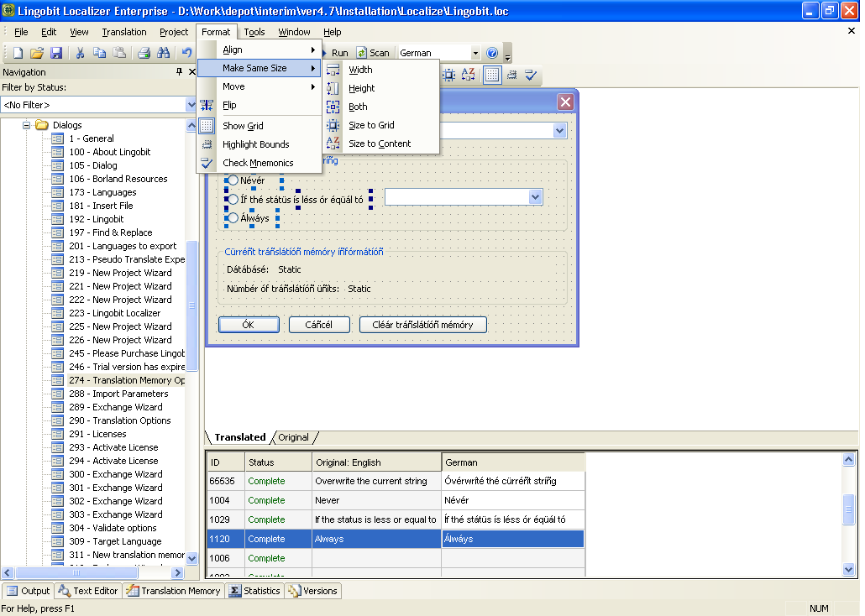Select the 'Íf thé státüs' radio button
865x616 pixels.
pyautogui.click(x=233, y=200)
